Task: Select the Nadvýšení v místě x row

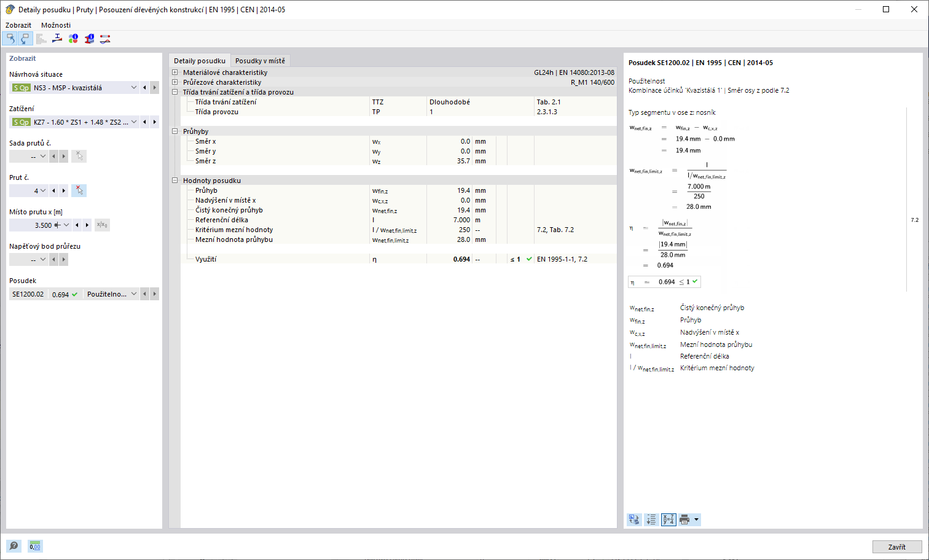Action: click(x=399, y=200)
